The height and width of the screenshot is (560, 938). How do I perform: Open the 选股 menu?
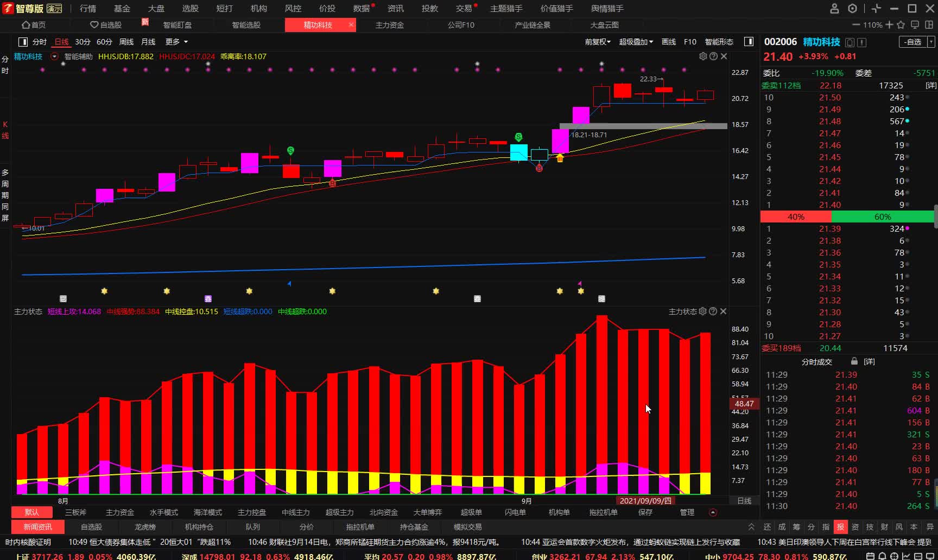191,9
